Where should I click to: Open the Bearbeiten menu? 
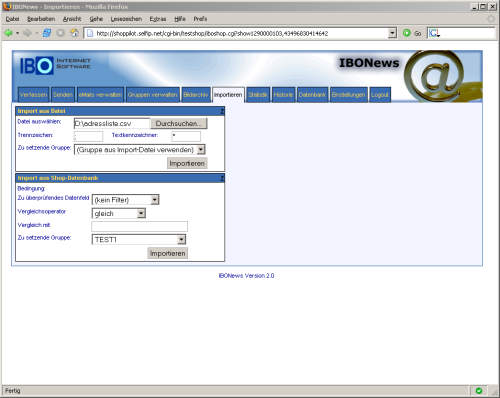coord(41,19)
